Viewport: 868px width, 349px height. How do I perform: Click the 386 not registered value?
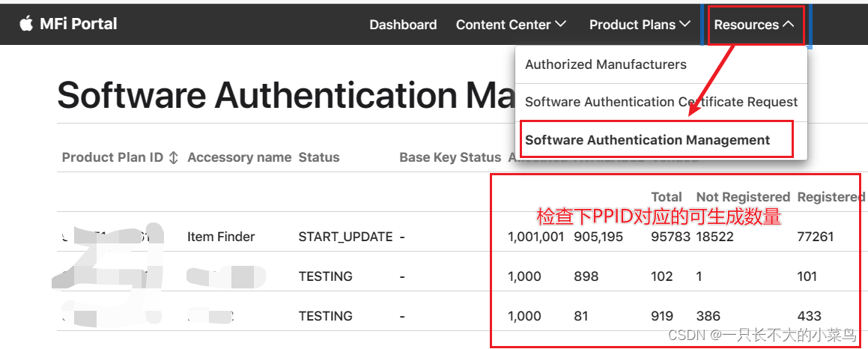(x=708, y=316)
